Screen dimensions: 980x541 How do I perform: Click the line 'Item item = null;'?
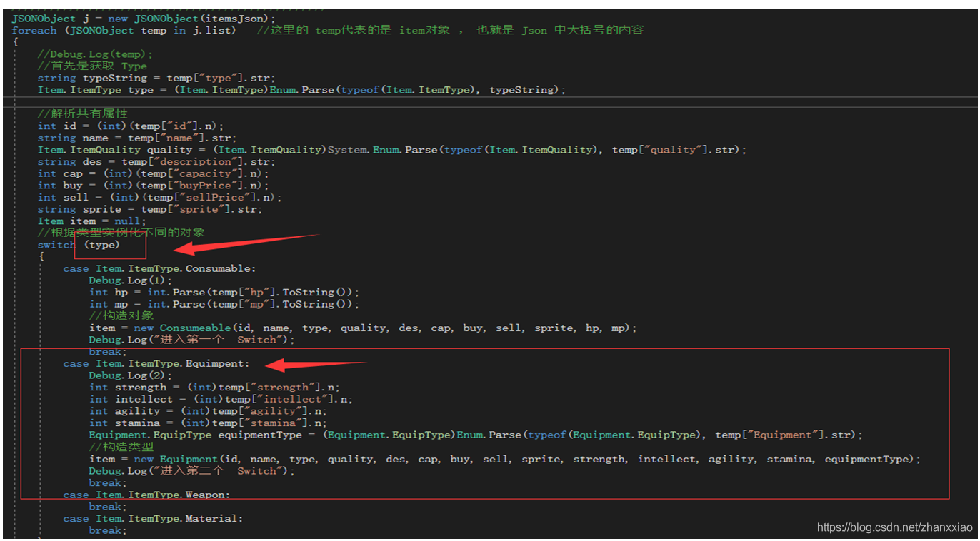pyautogui.click(x=92, y=221)
